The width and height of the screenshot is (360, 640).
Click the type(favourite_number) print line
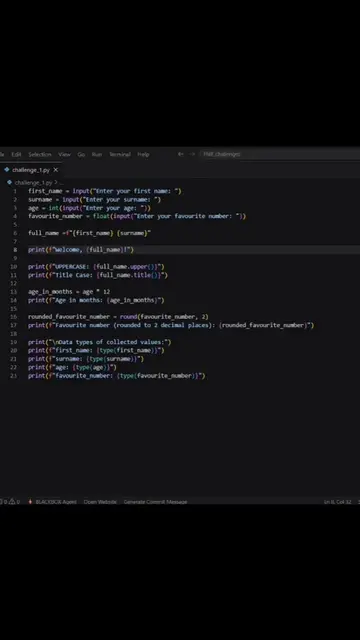click(x=117, y=376)
